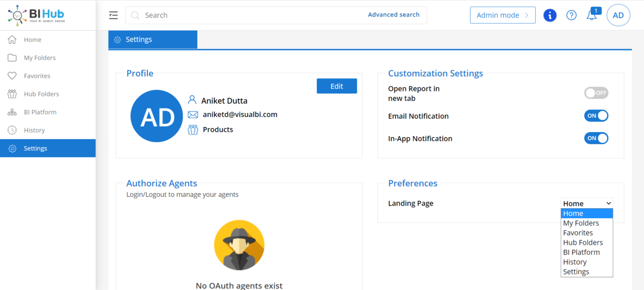This screenshot has height=290, width=644.
Task: Click the Authorize Agents heading
Action: tap(162, 183)
